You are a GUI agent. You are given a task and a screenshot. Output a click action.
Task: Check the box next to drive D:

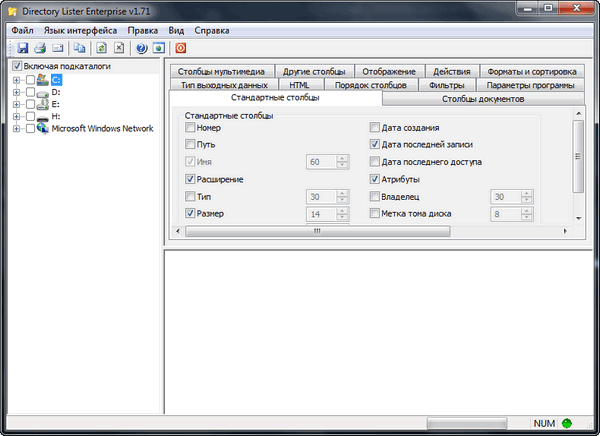point(30,92)
